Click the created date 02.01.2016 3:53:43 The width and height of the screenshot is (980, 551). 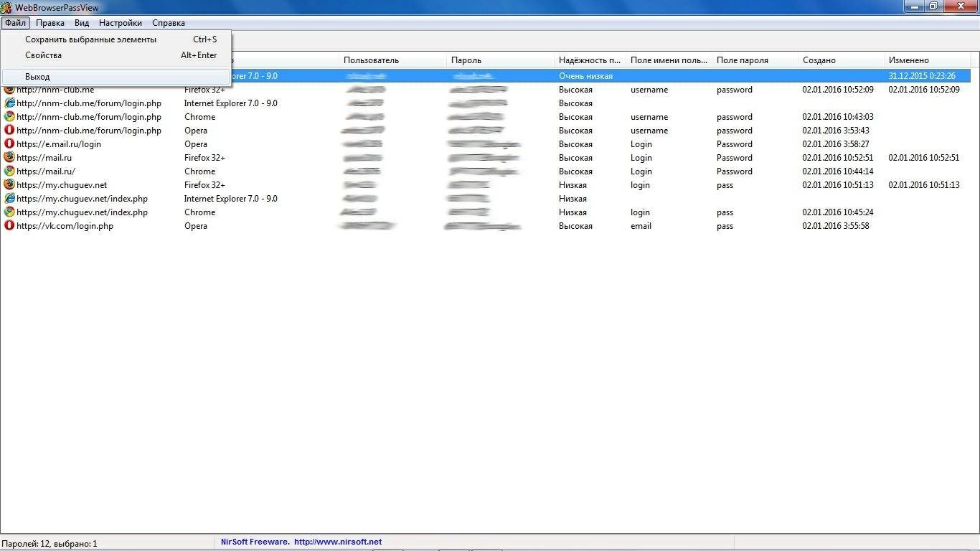[835, 131]
